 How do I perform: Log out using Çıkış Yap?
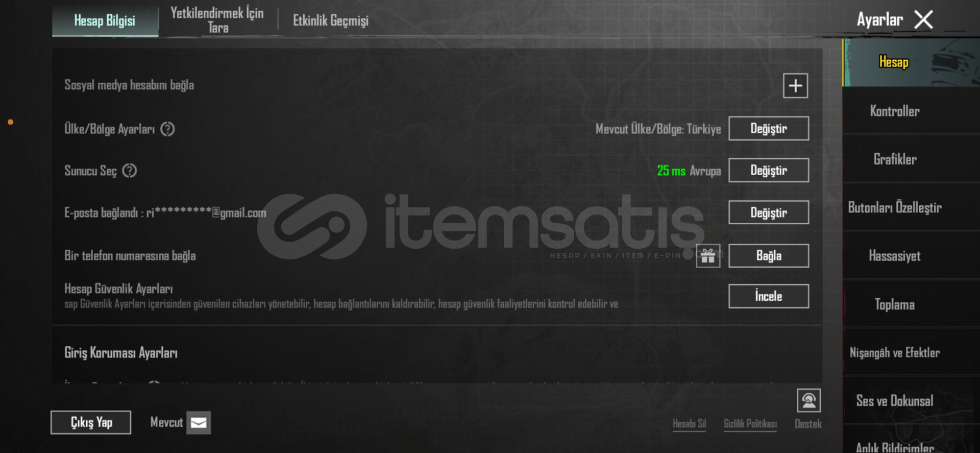91,422
